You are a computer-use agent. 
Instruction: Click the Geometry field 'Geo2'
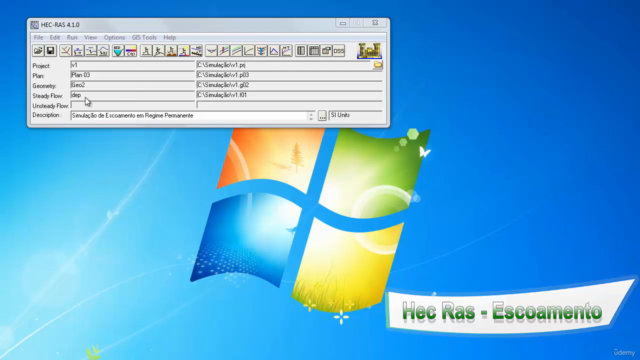(x=132, y=85)
